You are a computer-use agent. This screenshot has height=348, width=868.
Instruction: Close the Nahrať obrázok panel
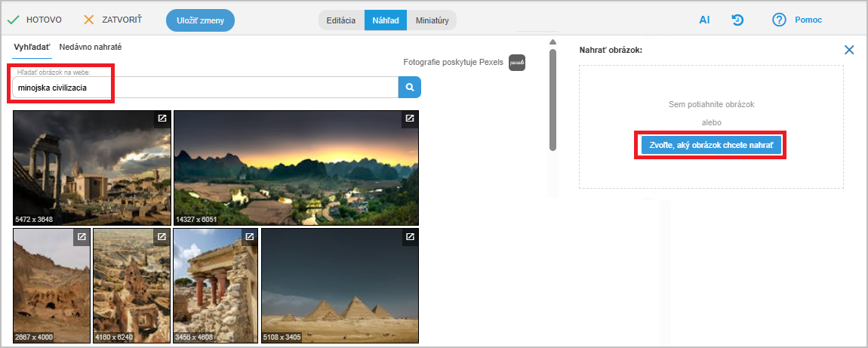click(x=849, y=50)
